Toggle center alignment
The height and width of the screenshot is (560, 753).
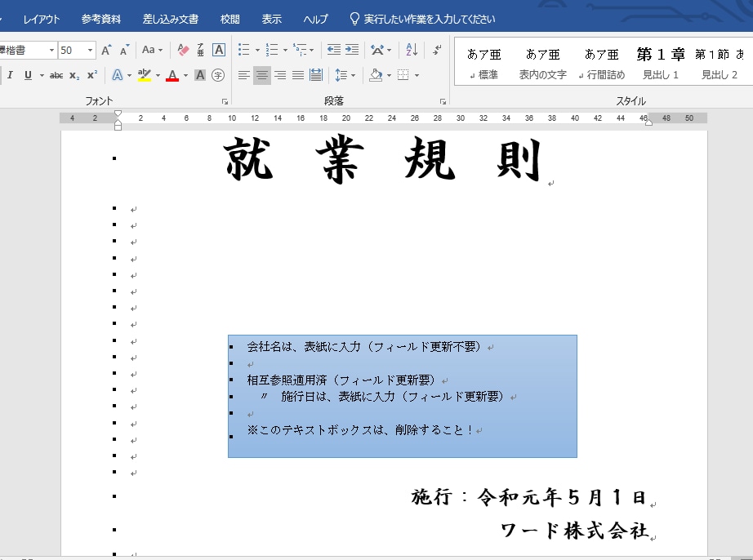tap(261, 75)
